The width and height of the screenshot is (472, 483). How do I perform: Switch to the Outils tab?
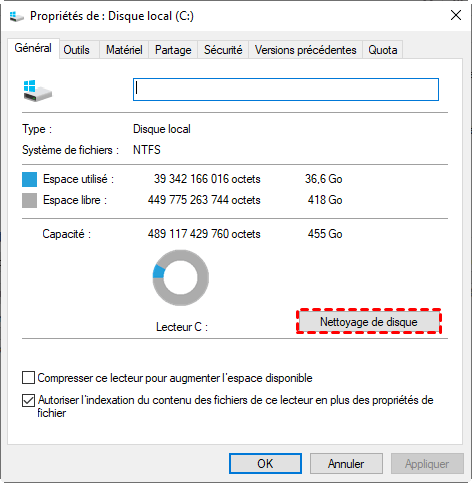point(76,50)
